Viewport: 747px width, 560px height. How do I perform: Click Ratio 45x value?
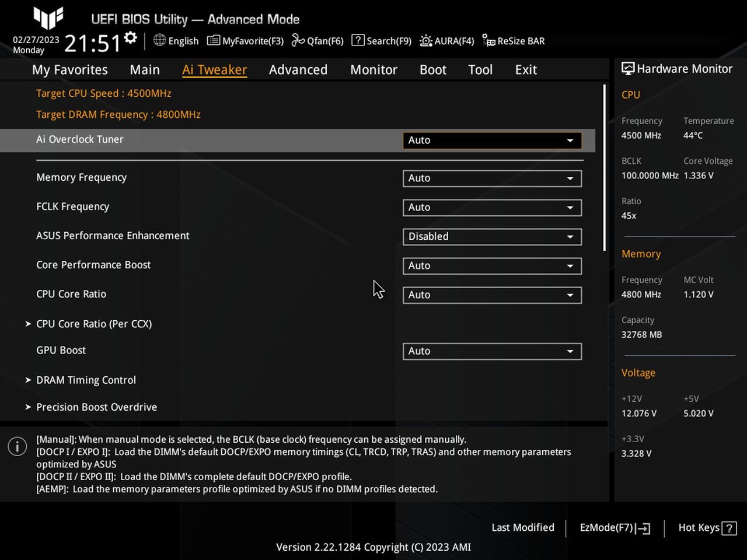click(629, 216)
